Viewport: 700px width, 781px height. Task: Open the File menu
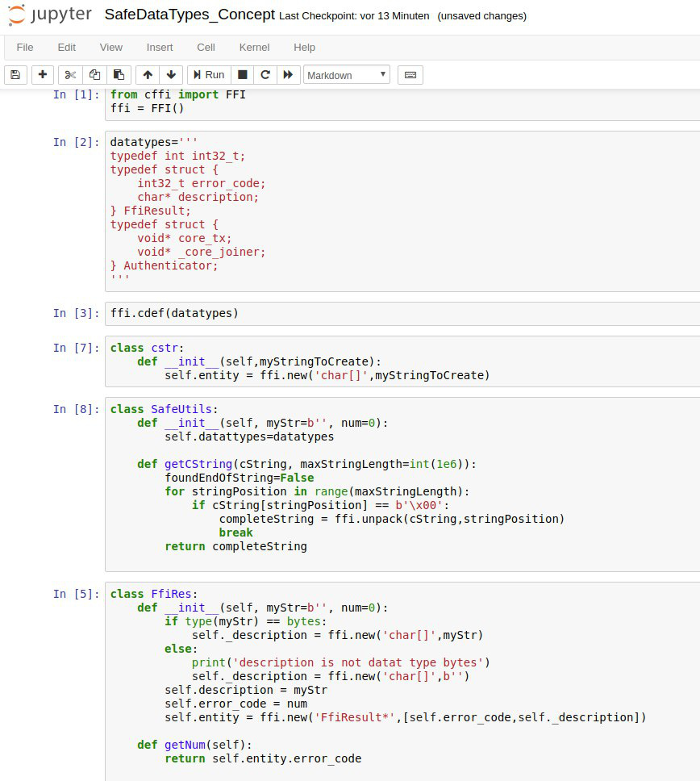(25, 48)
